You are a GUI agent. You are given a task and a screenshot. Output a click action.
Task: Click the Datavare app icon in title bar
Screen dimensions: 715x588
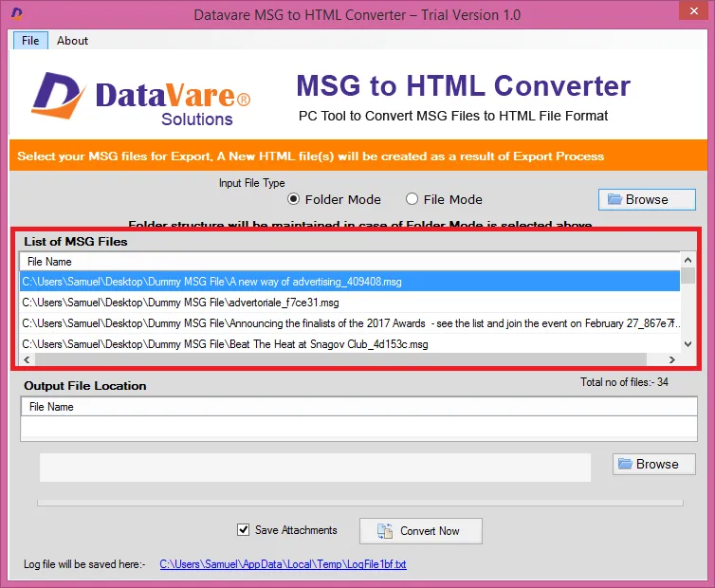coord(17,13)
